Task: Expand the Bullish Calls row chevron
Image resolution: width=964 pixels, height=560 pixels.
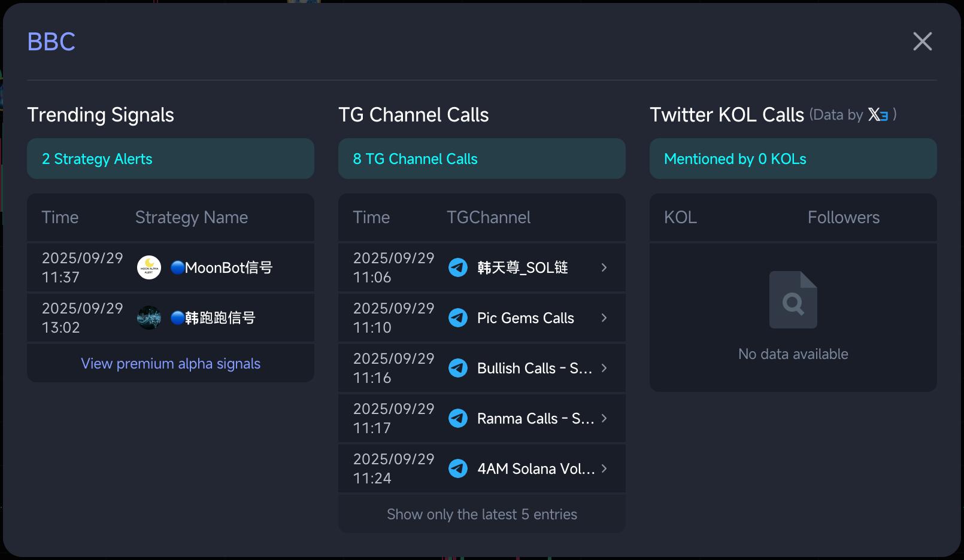Action: (604, 368)
